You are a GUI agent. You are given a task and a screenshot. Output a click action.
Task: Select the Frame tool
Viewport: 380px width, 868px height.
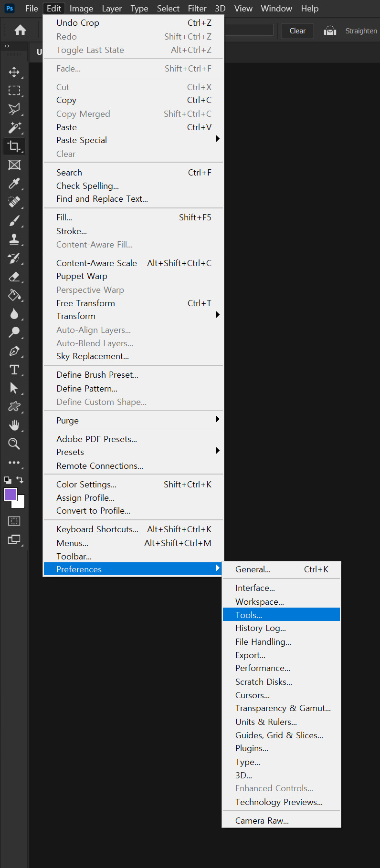click(x=14, y=165)
